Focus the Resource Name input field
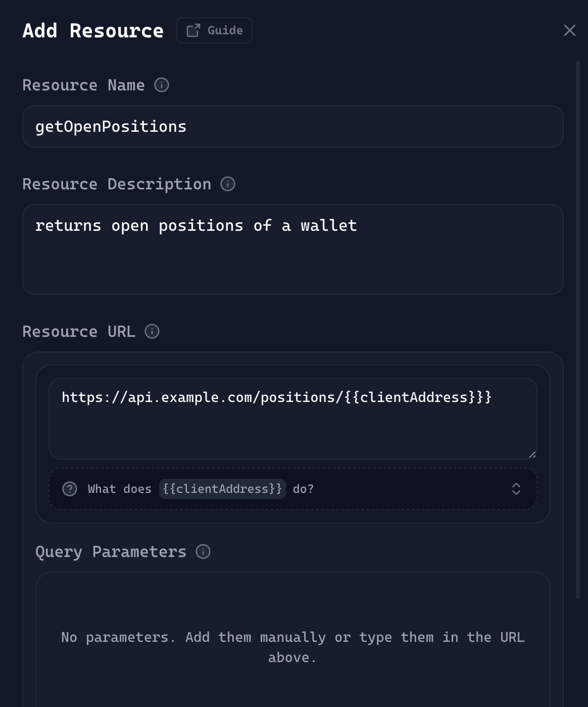The height and width of the screenshot is (707, 588). tap(292, 126)
